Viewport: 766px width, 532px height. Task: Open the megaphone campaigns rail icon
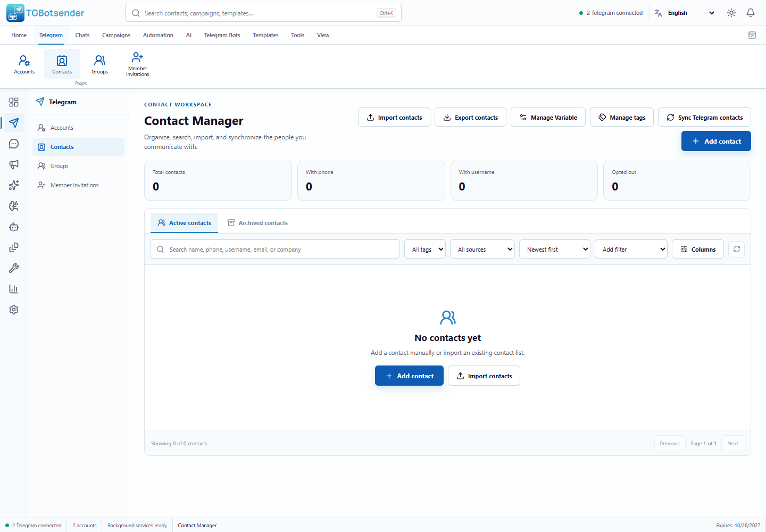[x=14, y=164]
